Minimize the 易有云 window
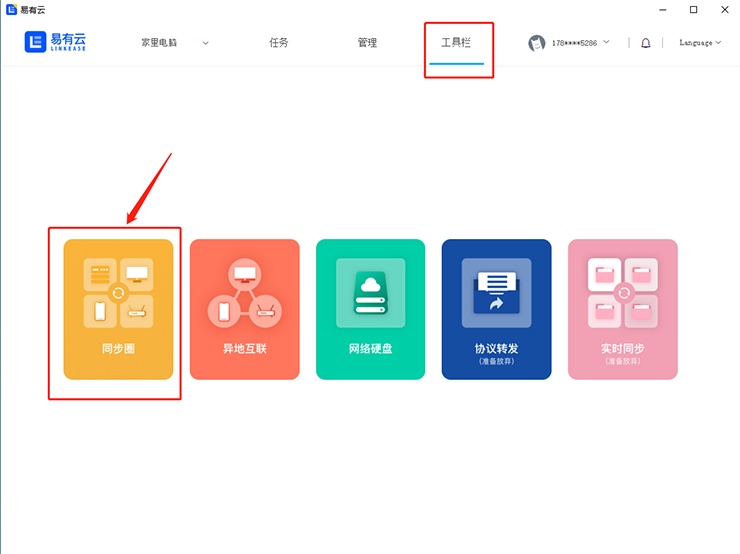 click(x=663, y=9)
